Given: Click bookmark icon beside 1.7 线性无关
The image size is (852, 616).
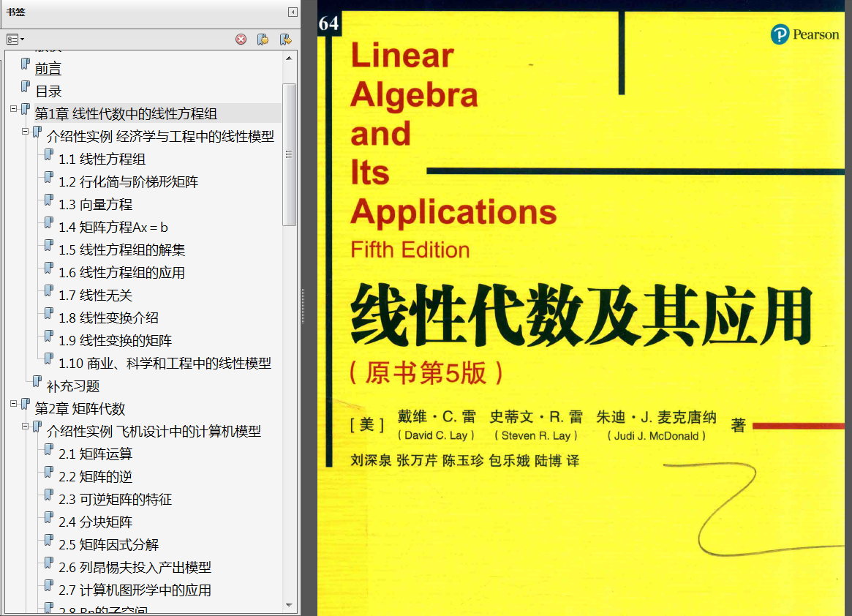Looking at the screenshot, I should (49, 291).
